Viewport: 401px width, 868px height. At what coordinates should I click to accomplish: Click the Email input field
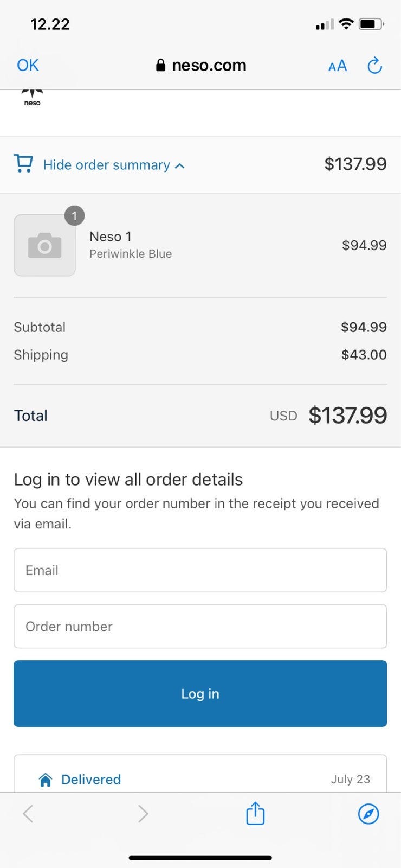[x=200, y=570]
